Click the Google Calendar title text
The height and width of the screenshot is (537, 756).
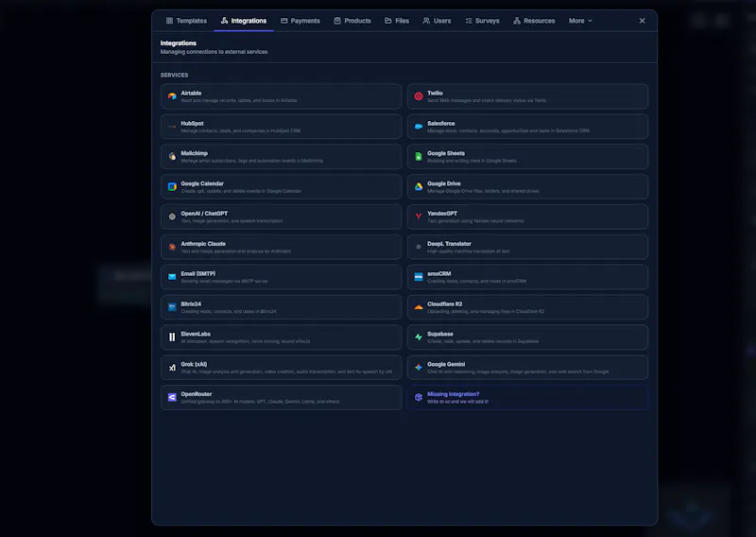202,183
